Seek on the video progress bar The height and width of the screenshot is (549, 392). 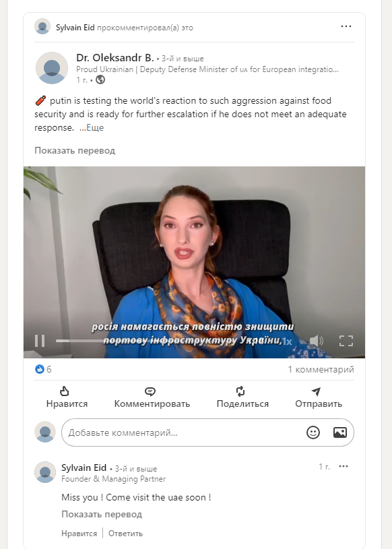pos(166,341)
